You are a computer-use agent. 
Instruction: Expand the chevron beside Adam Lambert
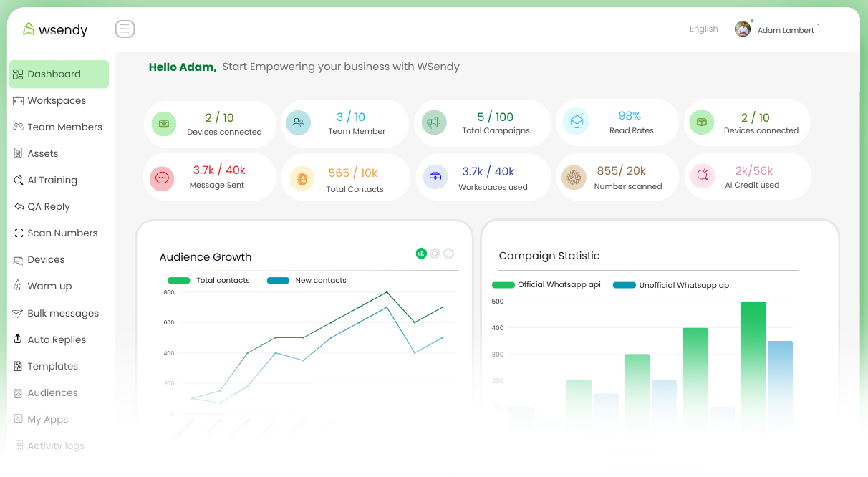coord(818,25)
